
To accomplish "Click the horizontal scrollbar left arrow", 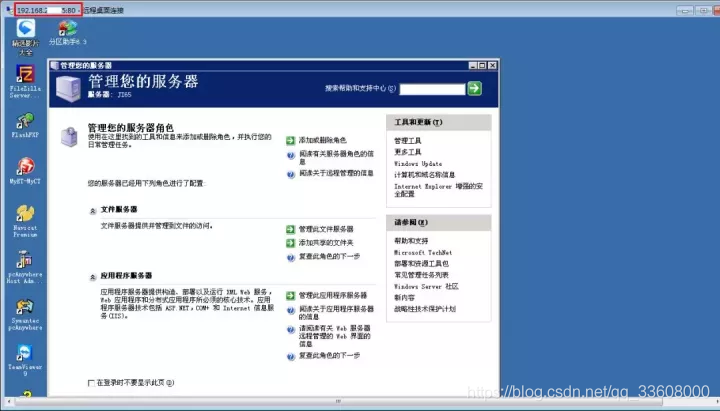I will click(9, 402).
